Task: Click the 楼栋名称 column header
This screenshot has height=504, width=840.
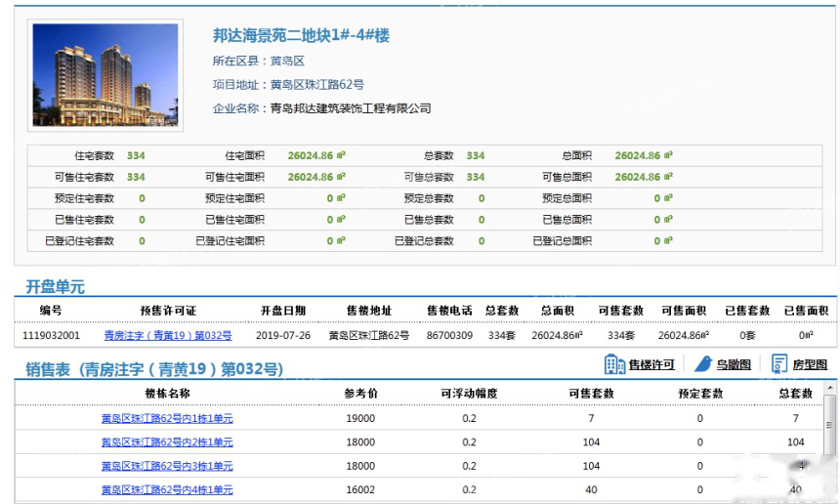Action: click(x=167, y=394)
